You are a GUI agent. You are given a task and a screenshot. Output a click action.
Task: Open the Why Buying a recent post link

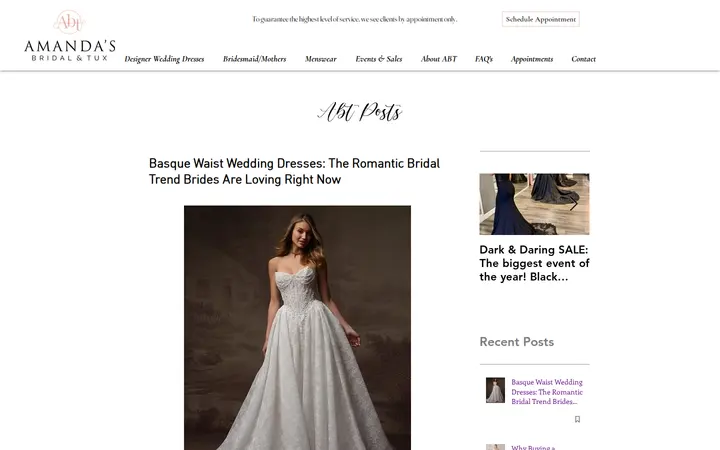(533, 447)
